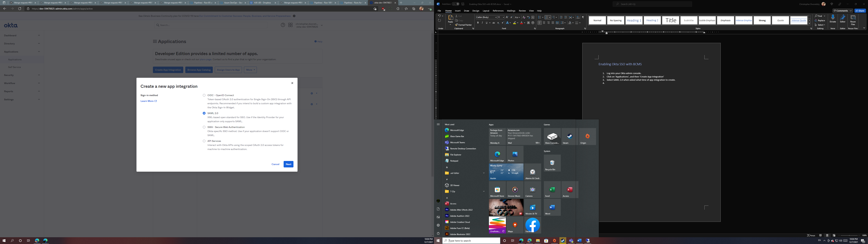Select the OIDC - OpenID Connect sign-in method
The height and width of the screenshot is (244, 868).
click(204, 95)
